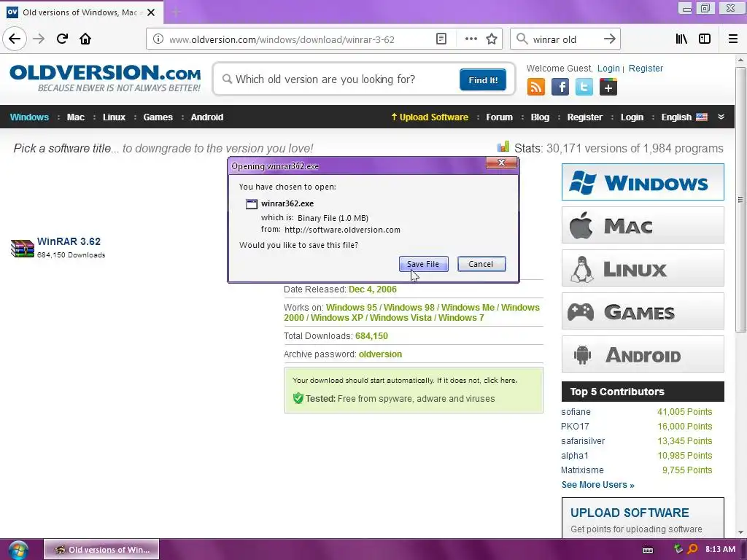Image resolution: width=747 pixels, height=560 pixels.
Task: Open contributor PKO17 profile
Action: [575, 426]
